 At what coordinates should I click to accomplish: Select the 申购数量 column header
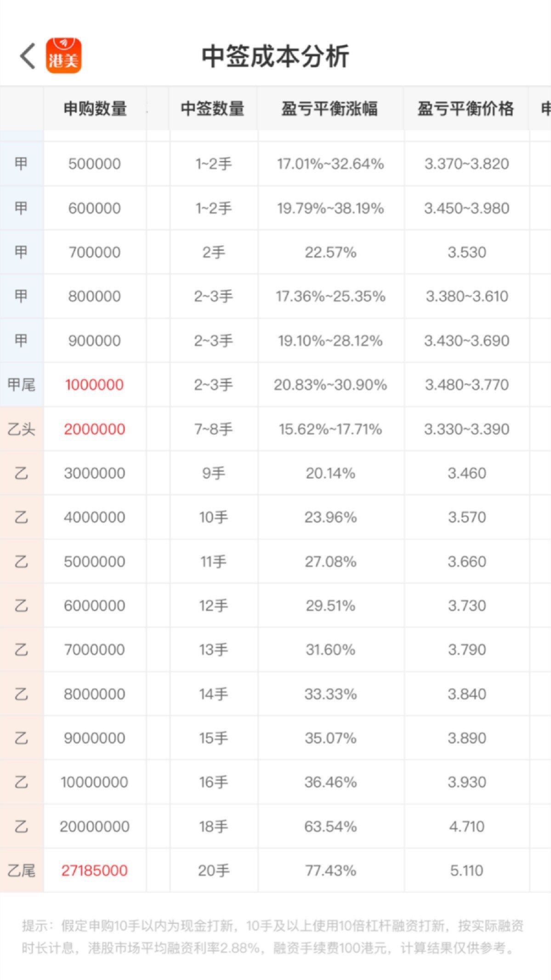coord(95,109)
